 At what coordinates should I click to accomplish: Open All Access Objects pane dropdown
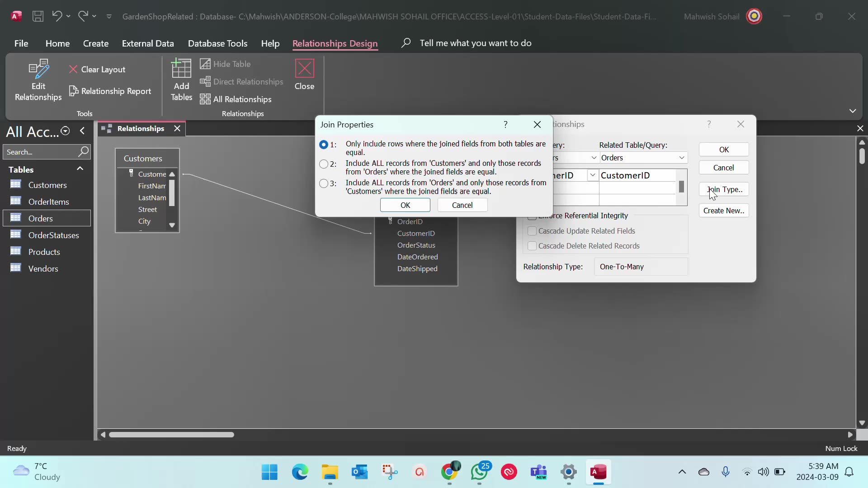pyautogui.click(x=66, y=131)
